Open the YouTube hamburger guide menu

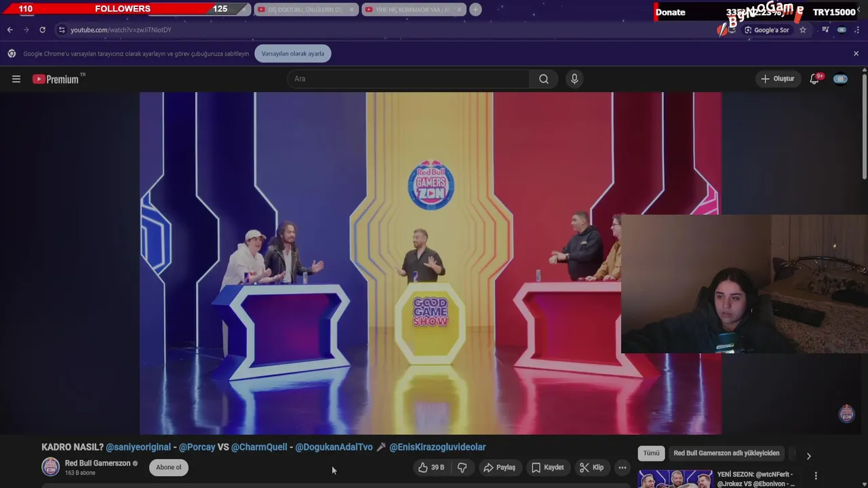coord(16,79)
